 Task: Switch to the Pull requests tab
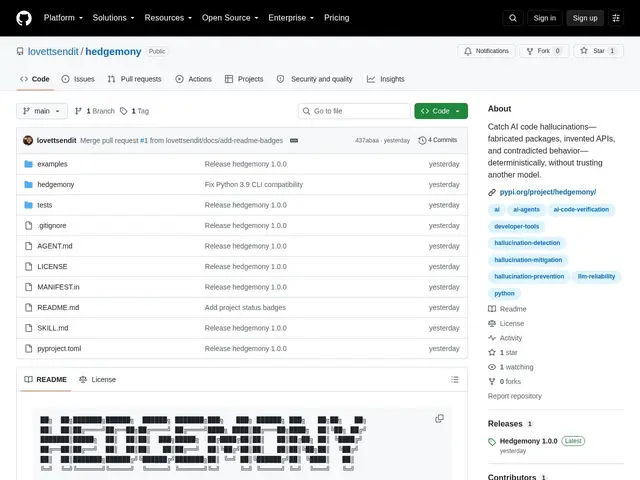(x=135, y=79)
